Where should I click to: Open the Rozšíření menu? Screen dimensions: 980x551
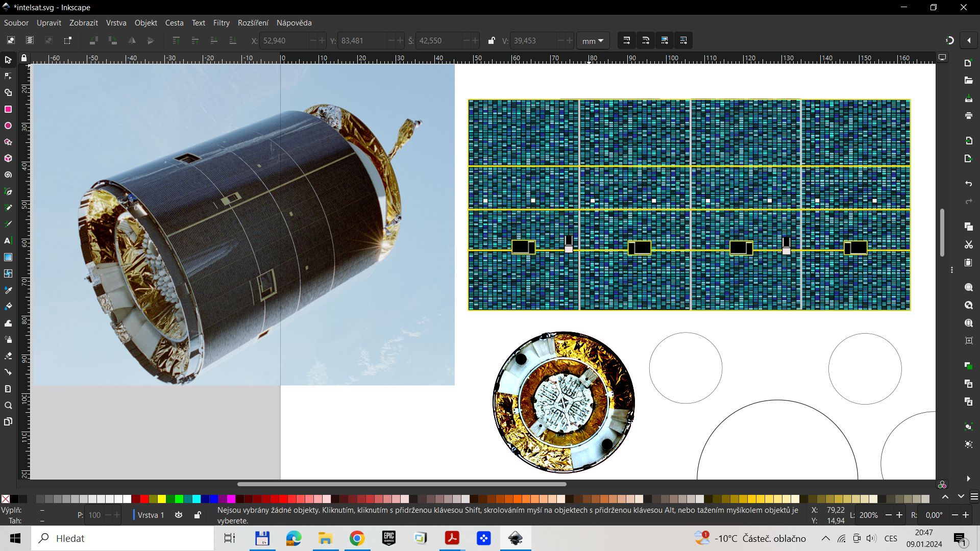point(253,22)
